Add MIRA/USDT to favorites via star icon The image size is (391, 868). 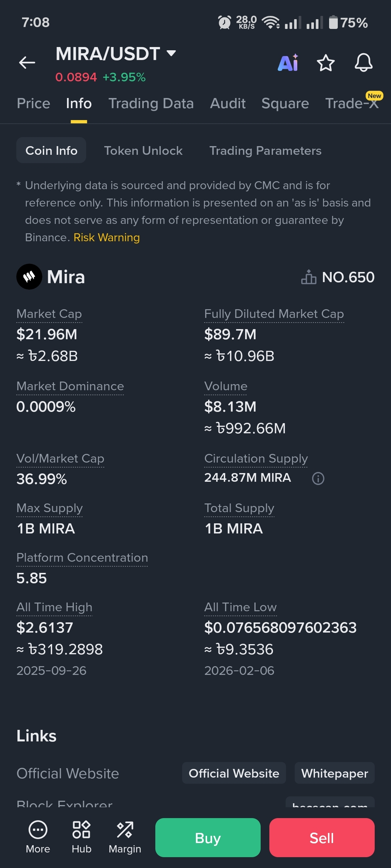tap(326, 63)
